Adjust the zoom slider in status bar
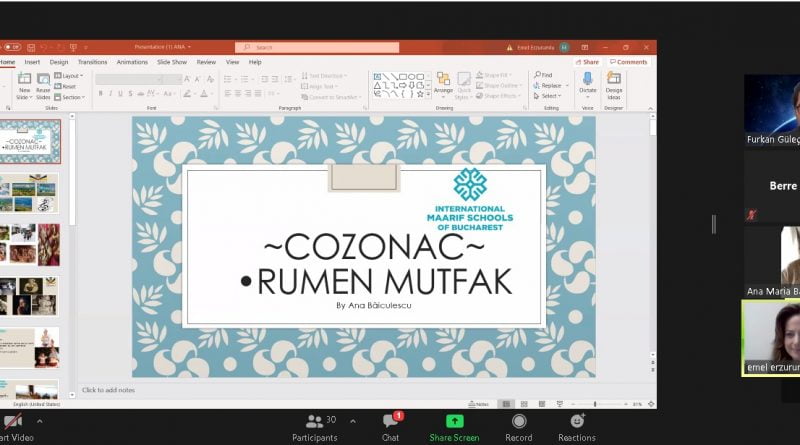The height and width of the screenshot is (445, 800). 597,404
